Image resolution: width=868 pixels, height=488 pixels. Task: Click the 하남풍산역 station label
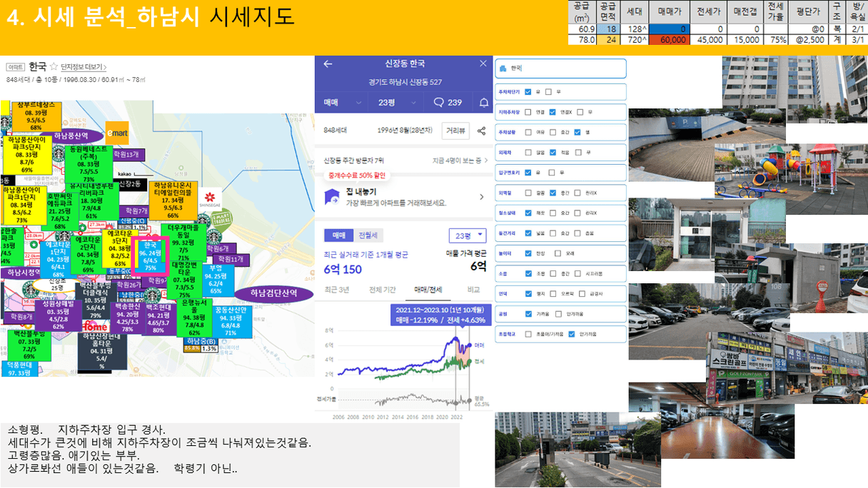[x=70, y=136]
